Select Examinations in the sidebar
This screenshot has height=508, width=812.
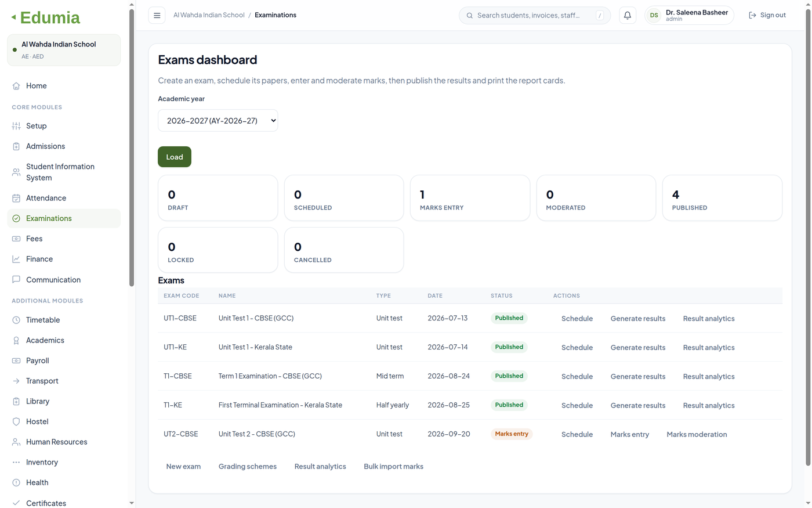(64, 218)
